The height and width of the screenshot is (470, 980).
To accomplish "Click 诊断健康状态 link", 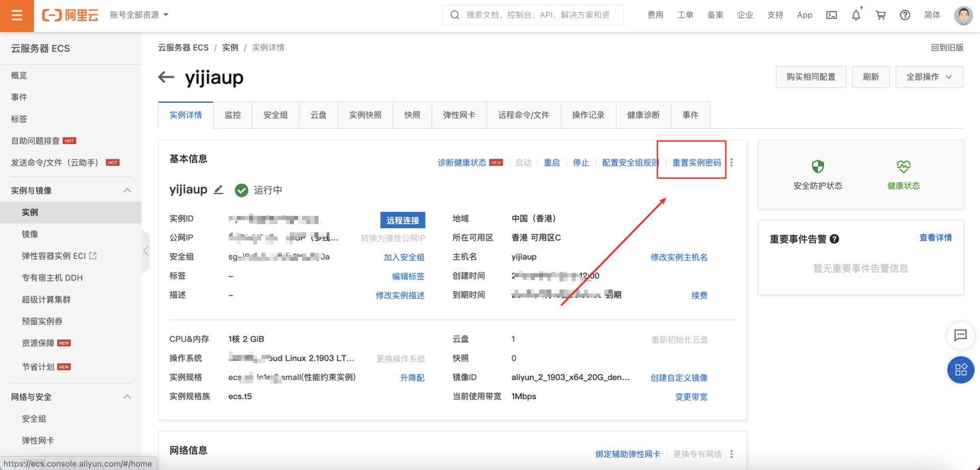I will (462, 163).
